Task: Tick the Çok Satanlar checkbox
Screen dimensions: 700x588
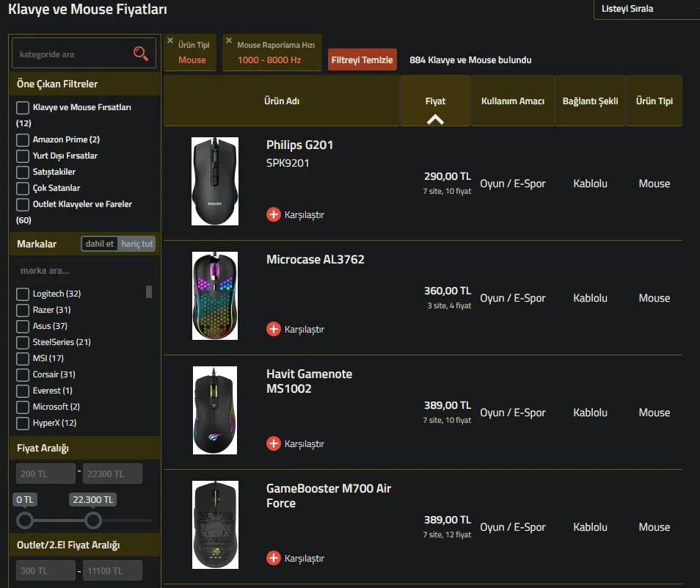Action: point(23,188)
